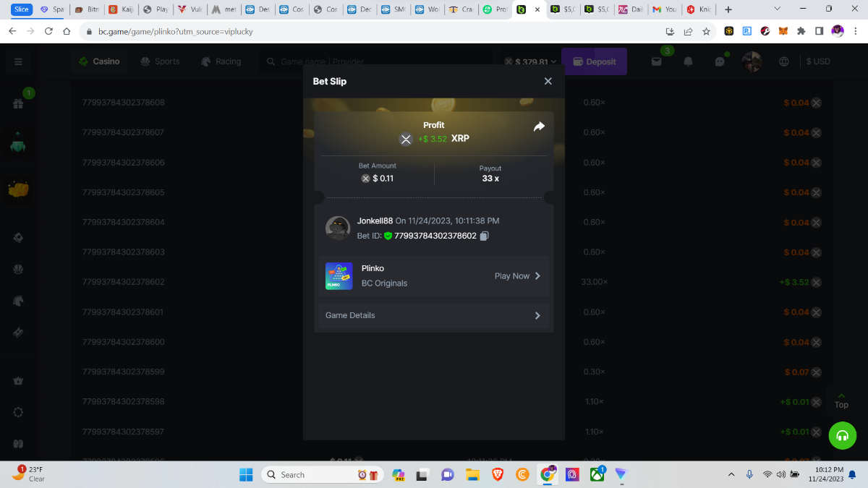Open the notifications bell icon

pyautogui.click(x=688, y=62)
